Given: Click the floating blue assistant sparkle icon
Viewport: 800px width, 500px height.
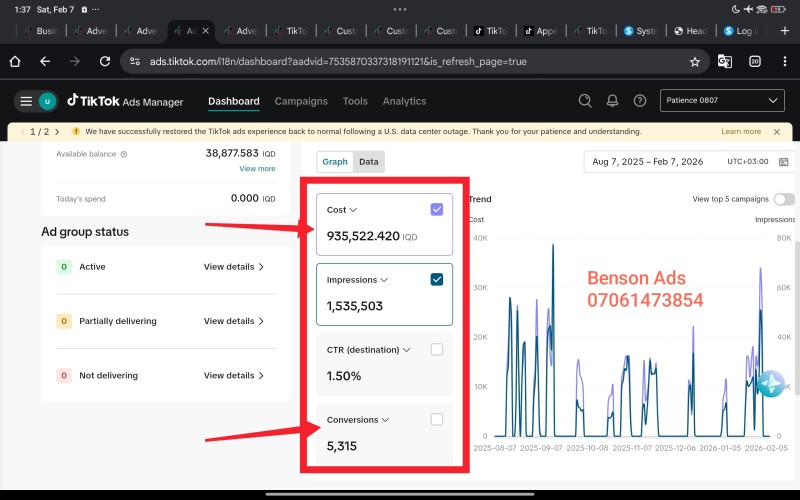Looking at the screenshot, I should tap(770, 383).
